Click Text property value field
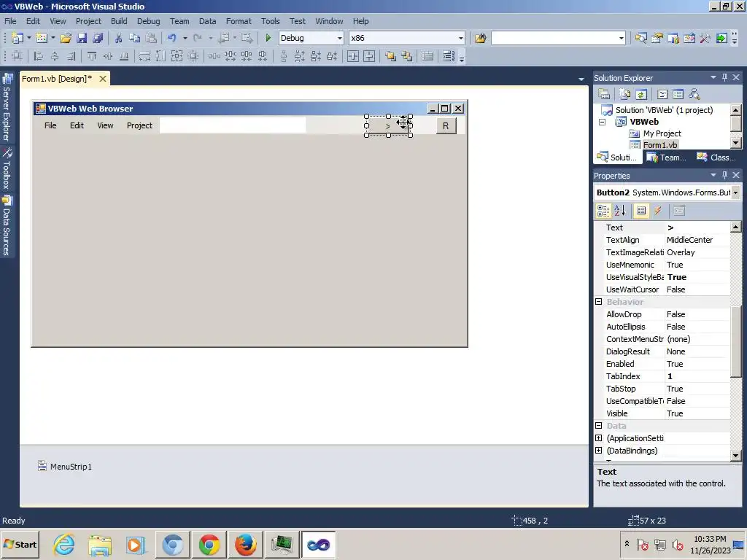The width and height of the screenshot is (747, 560). [x=697, y=227]
